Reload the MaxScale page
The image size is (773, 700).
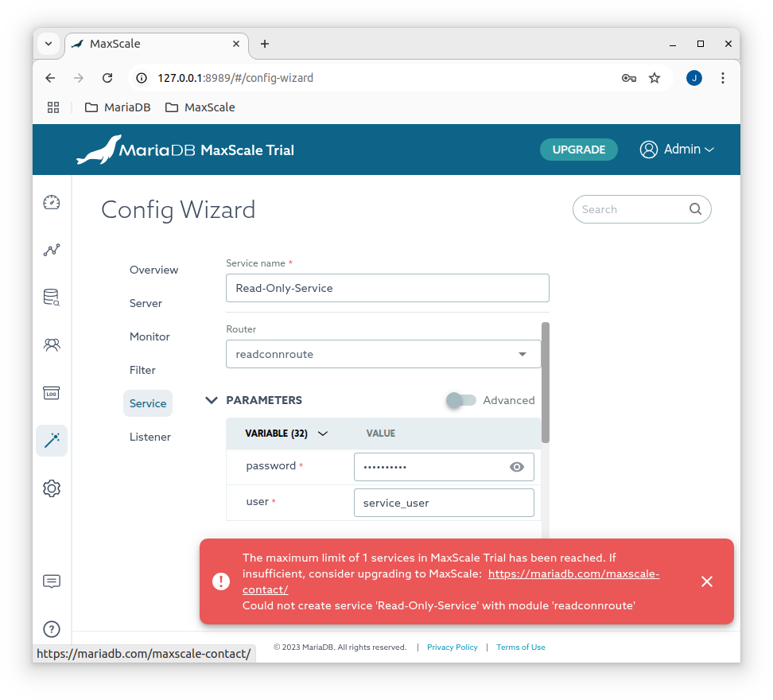tap(107, 78)
